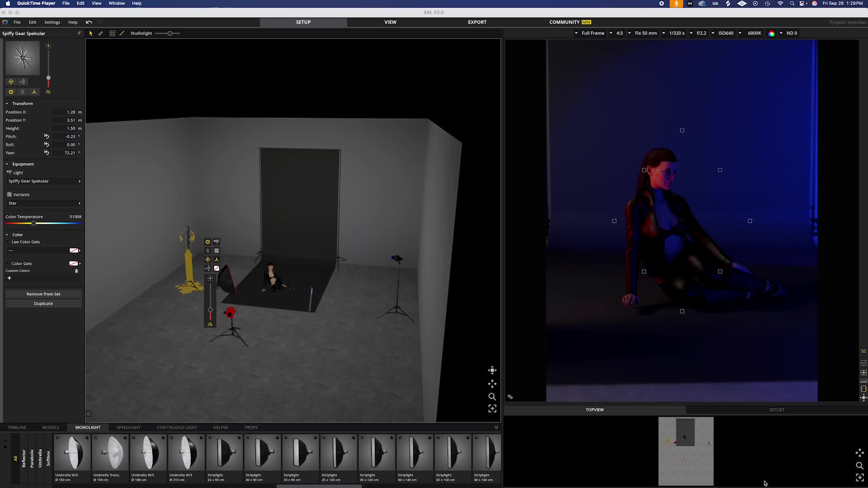This screenshot has height=488, width=868.
Task: Click the target aim icon under light preview
Action: click(x=11, y=82)
